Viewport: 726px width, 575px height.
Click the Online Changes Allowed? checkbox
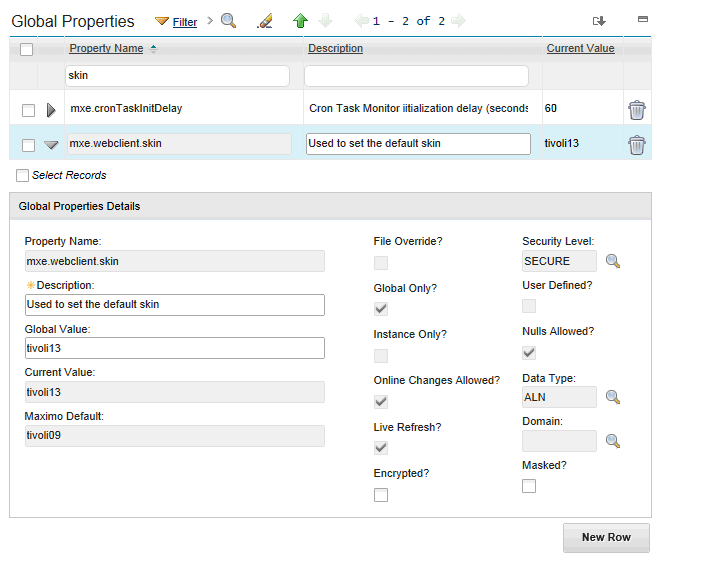pos(381,401)
